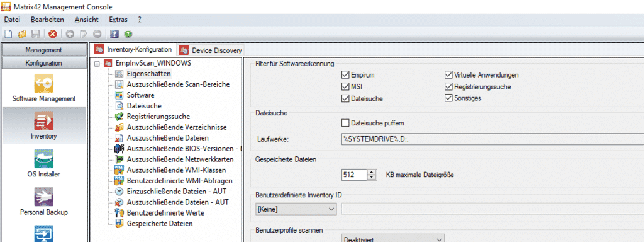Uncheck Virtuelle Anwendungen checkbox

coord(448,75)
